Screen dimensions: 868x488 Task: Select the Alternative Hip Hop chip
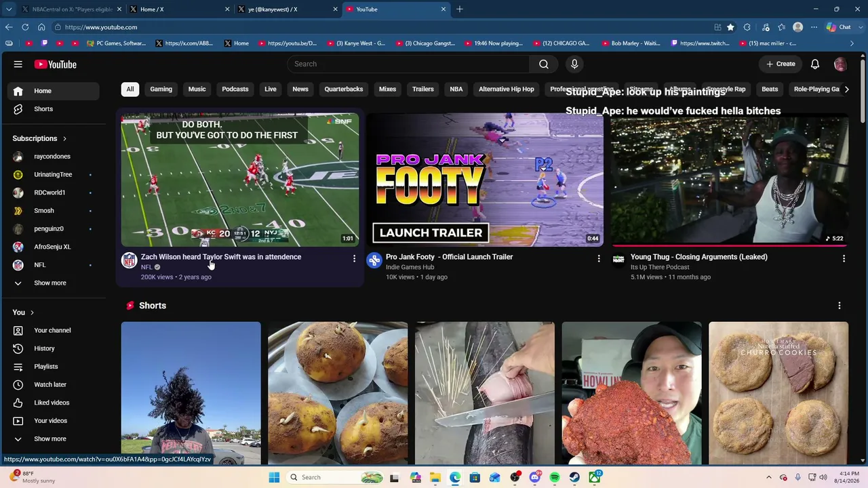pyautogui.click(x=507, y=89)
